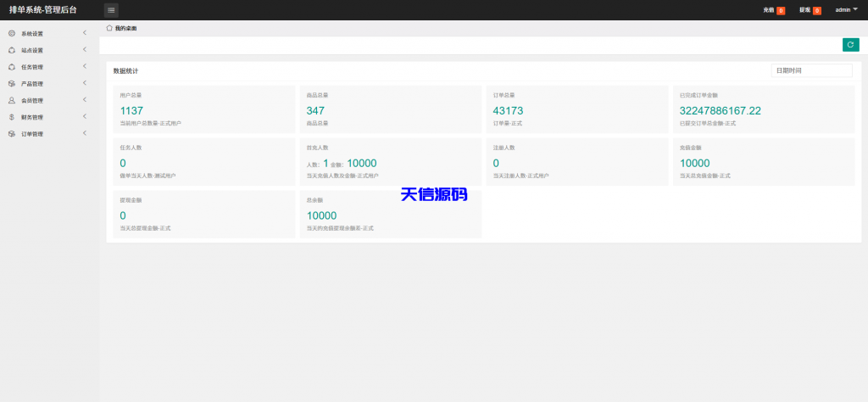Viewport: 868px width, 402px height.
Task: Select the 充值金额 statistics card
Action: (763, 162)
